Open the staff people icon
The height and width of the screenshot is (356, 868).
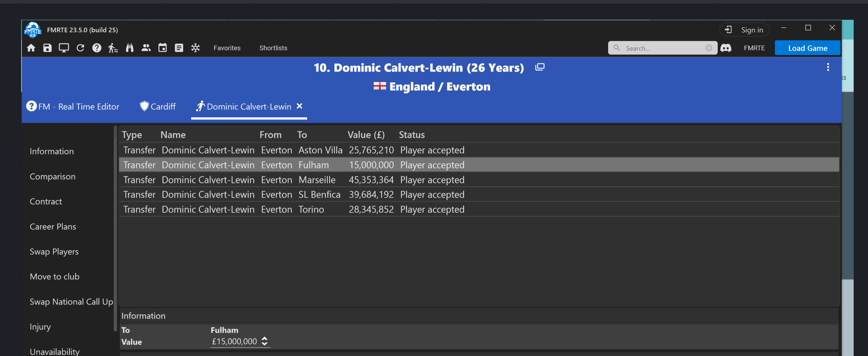tap(146, 48)
